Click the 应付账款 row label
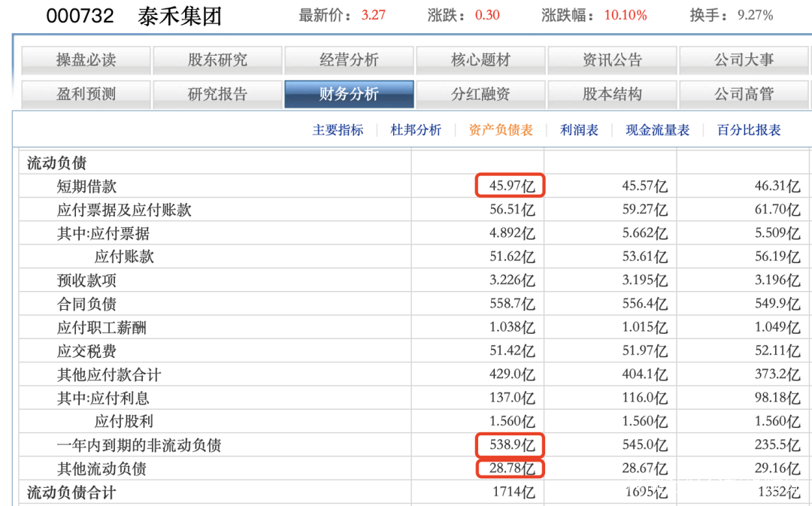The width and height of the screenshot is (812, 506). tap(124, 257)
